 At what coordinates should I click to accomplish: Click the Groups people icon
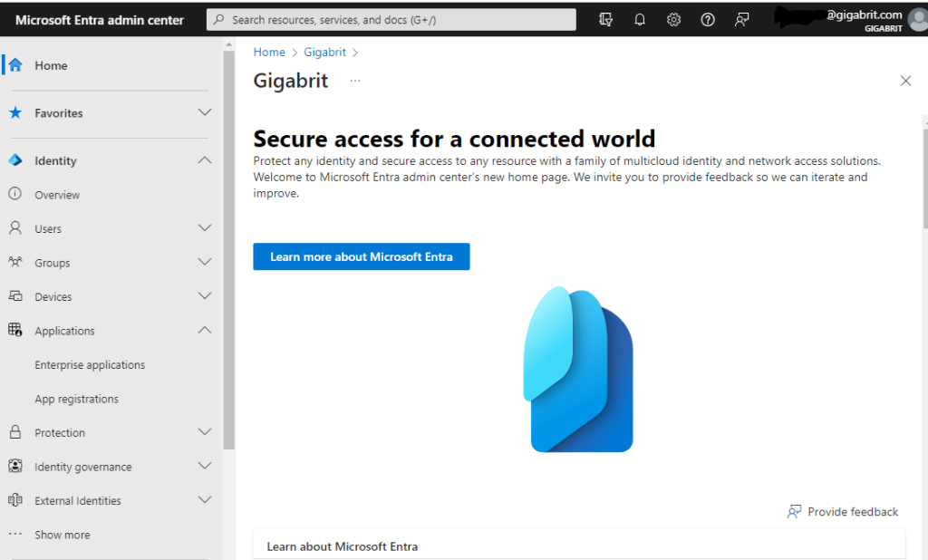[x=15, y=262]
